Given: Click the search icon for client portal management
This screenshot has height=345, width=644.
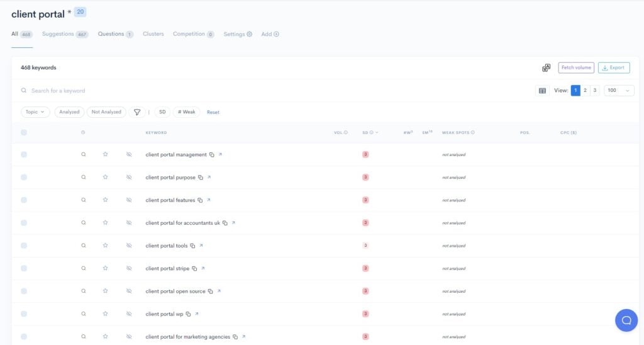Looking at the screenshot, I should (x=83, y=154).
